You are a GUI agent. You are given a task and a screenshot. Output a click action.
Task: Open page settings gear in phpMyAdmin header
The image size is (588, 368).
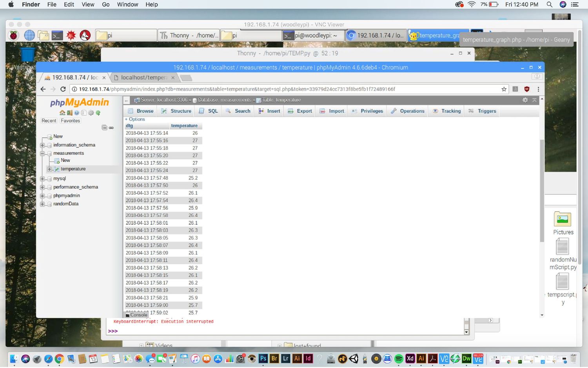coord(525,100)
